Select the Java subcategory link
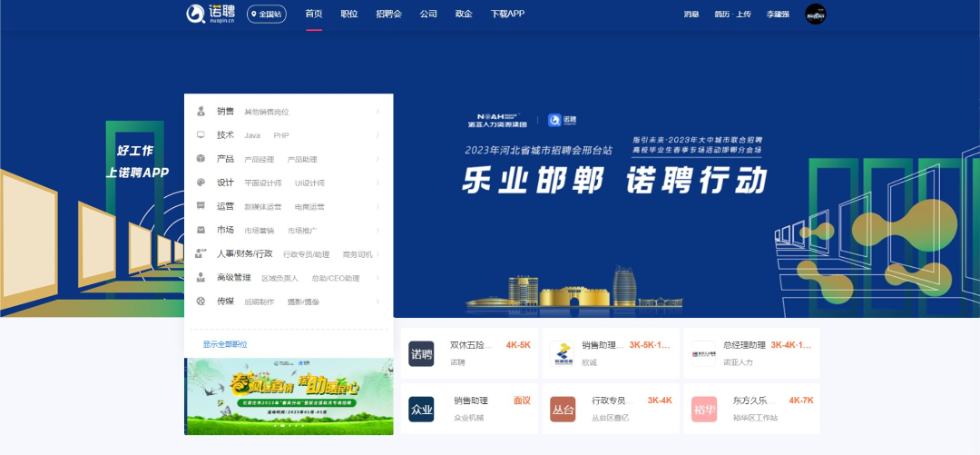This screenshot has width=980, height=455. coord(252,135)
